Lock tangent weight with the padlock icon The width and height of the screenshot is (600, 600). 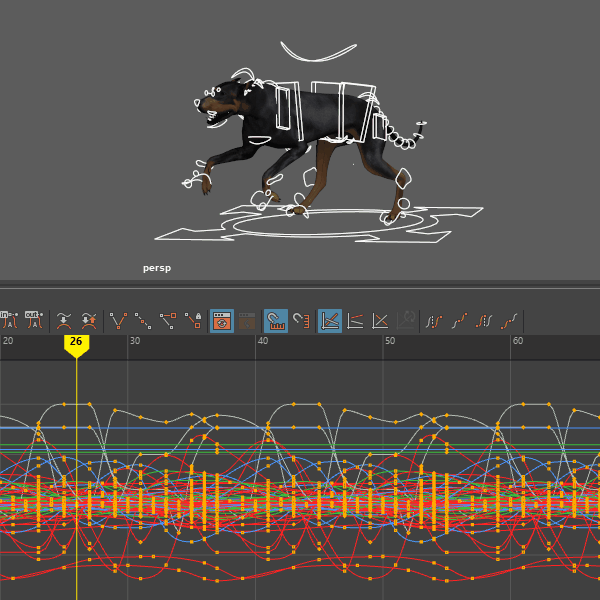pos(193,321)
